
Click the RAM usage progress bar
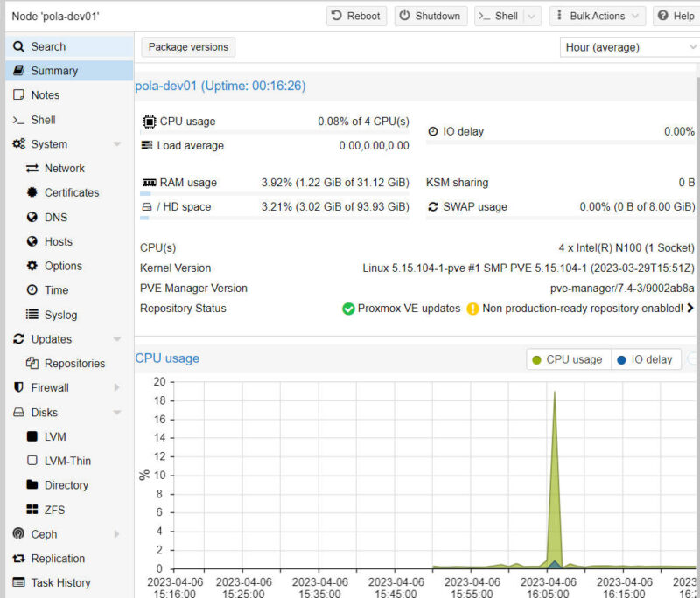click(275, 193)
